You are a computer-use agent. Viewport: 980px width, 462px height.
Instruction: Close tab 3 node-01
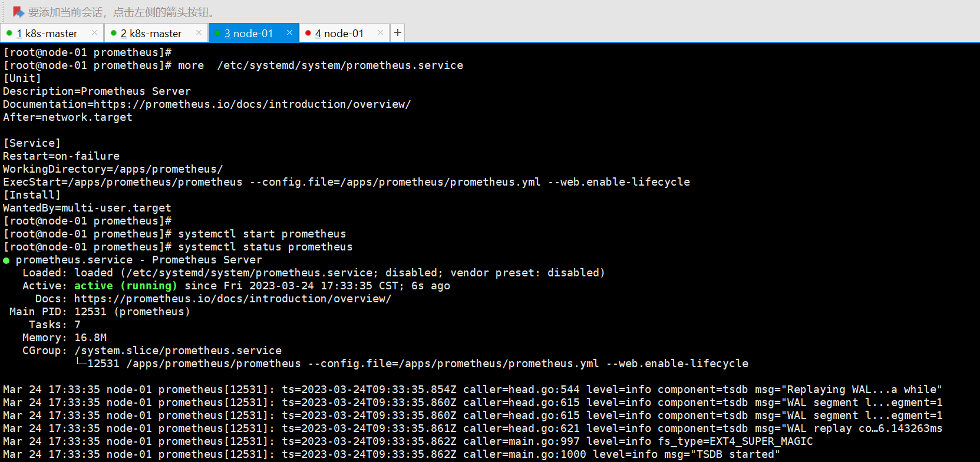click(x=289, y=33)
